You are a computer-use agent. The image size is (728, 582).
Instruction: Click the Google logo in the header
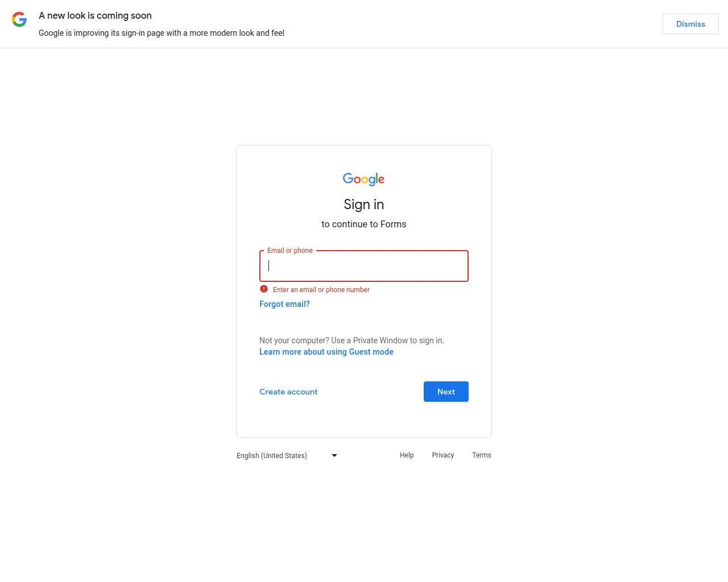[19, 19]
